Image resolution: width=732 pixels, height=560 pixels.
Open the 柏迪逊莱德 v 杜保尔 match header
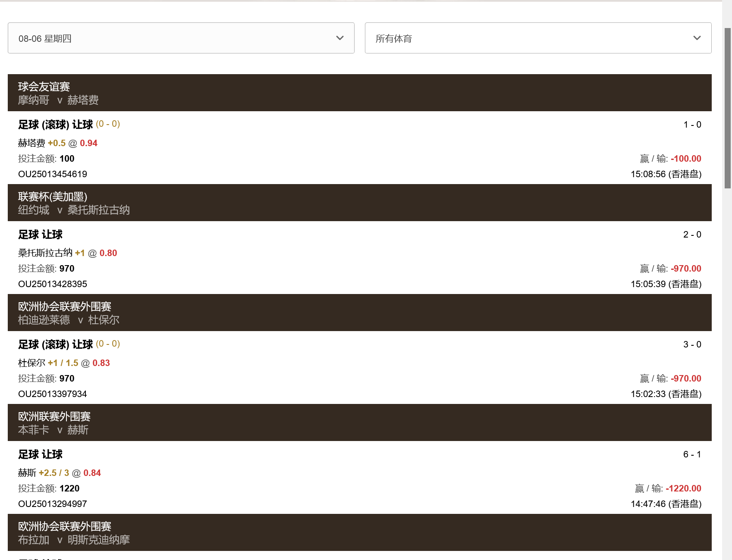tap(360, 313)
